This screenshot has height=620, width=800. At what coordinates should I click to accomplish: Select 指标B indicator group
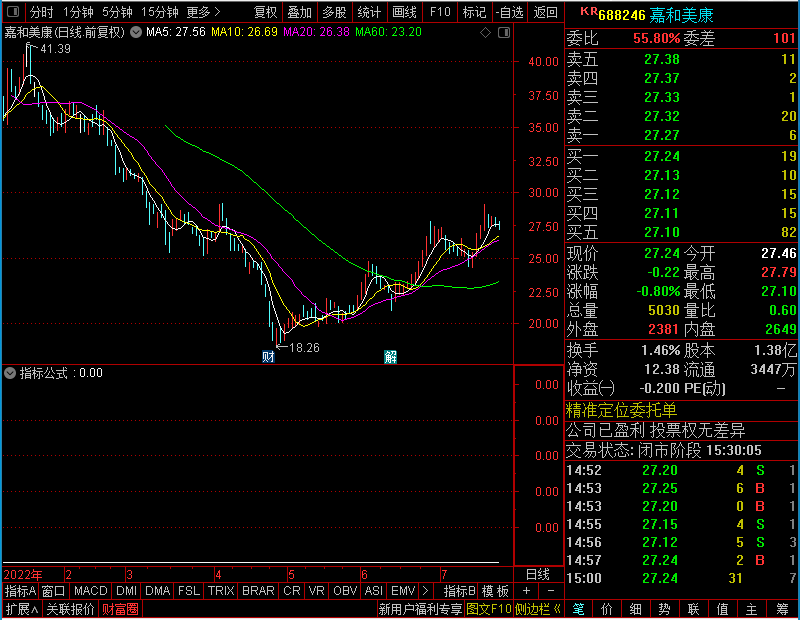tap(460, 591)
